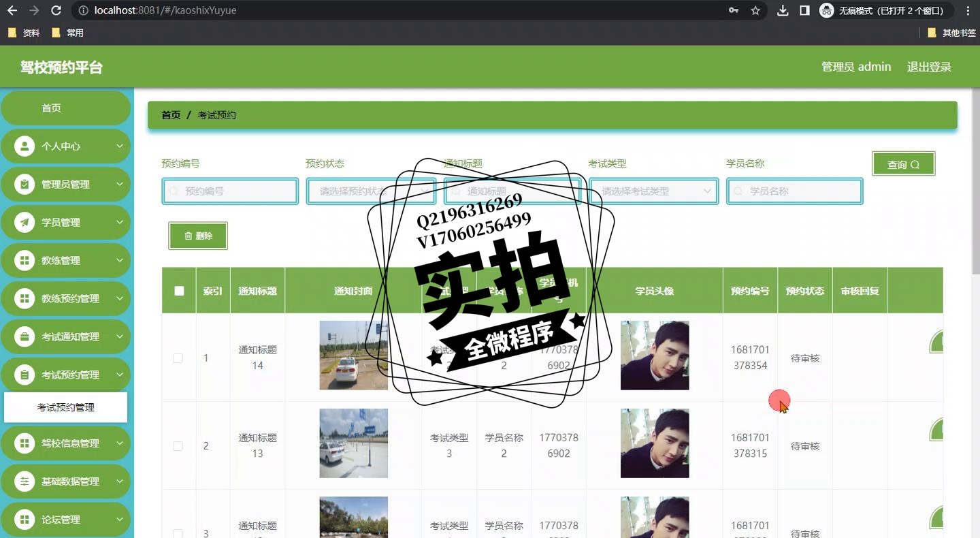
Task: Select the 考试预约管理 submenu item
Action: click(x=65, y=407)
